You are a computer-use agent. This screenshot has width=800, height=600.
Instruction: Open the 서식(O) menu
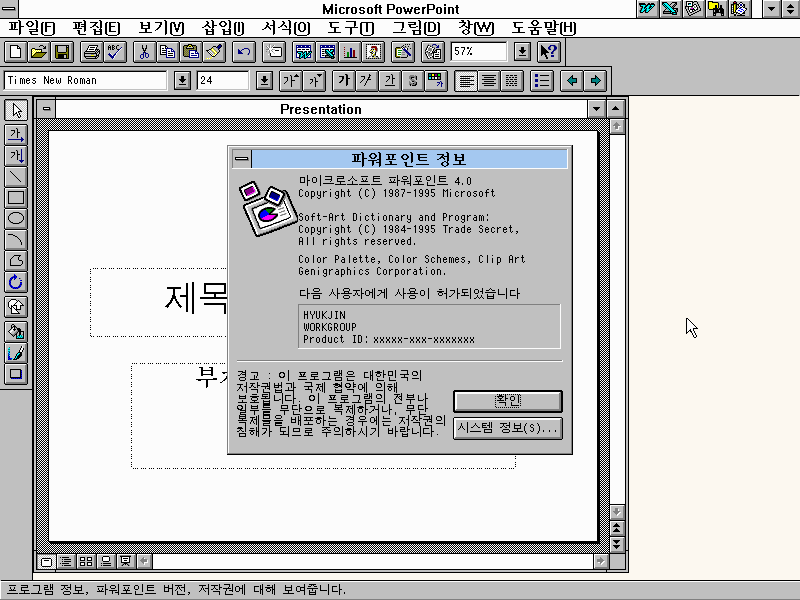click(x=286, y=28)
